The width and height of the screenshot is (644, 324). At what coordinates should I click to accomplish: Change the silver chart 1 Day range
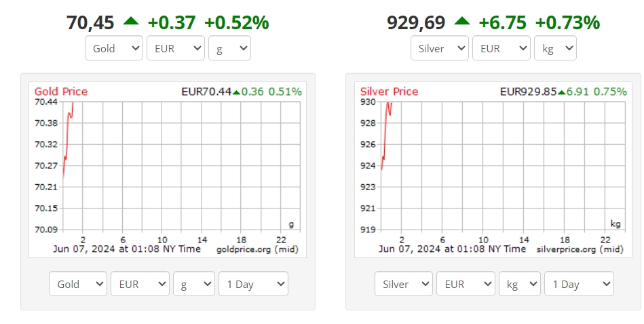[x=579, y=284]
